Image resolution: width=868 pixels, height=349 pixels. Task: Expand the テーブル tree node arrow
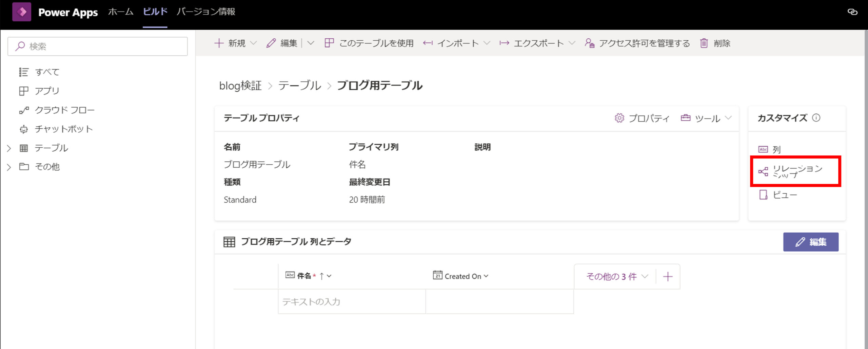coord(9,148)
